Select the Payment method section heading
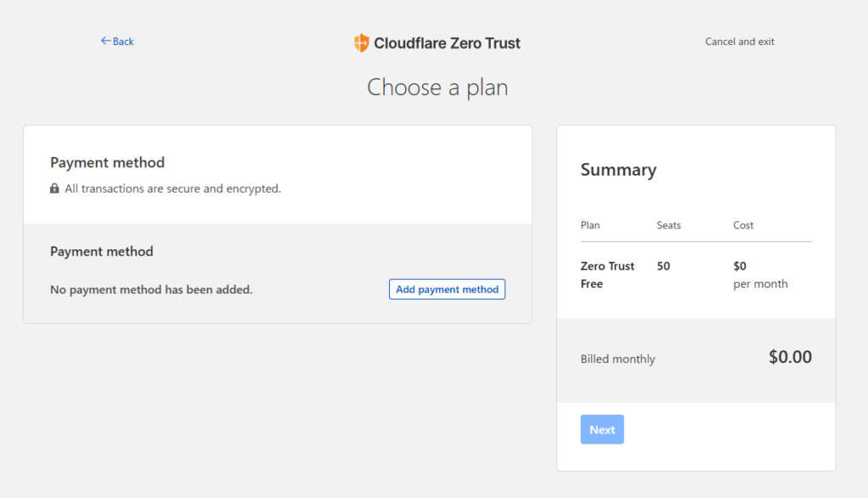This screenshot has height=498, width=868. click(x=107, y=162)
